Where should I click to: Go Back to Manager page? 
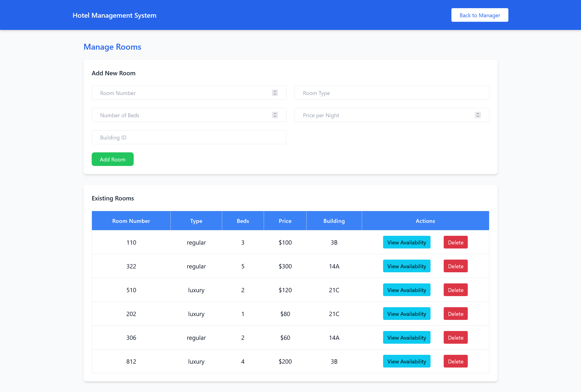click(480, 15)
